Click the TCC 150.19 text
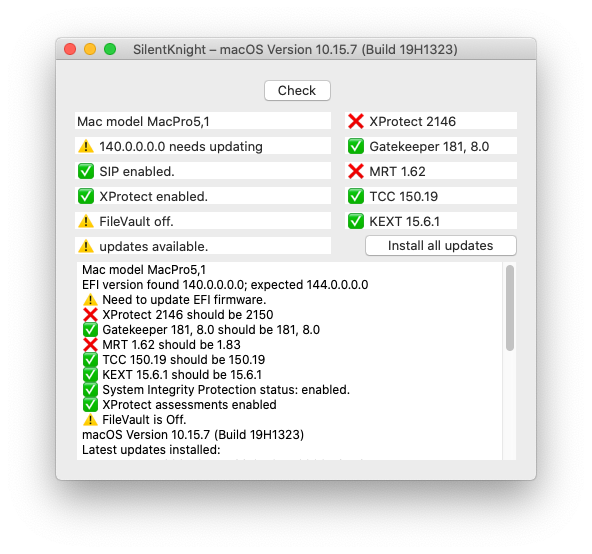592x554 pixels. click(x=403, y=196)
